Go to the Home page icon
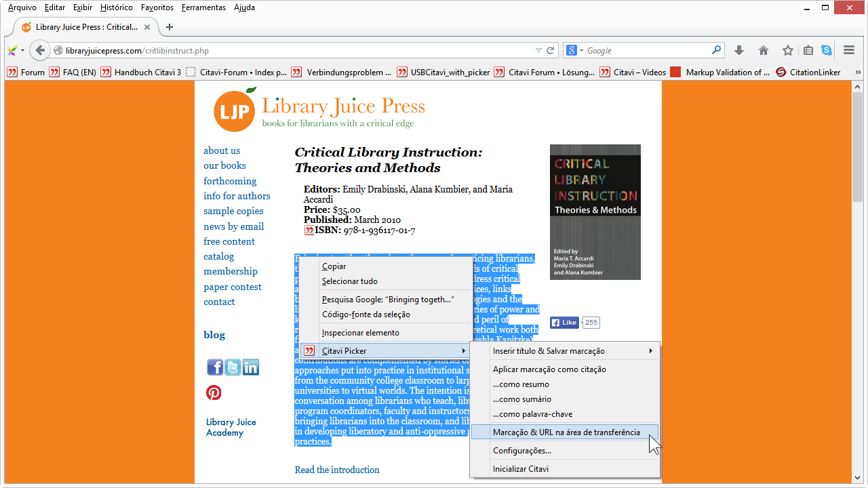Viewport: 868px width, 488px height. (x=764, y=50)
